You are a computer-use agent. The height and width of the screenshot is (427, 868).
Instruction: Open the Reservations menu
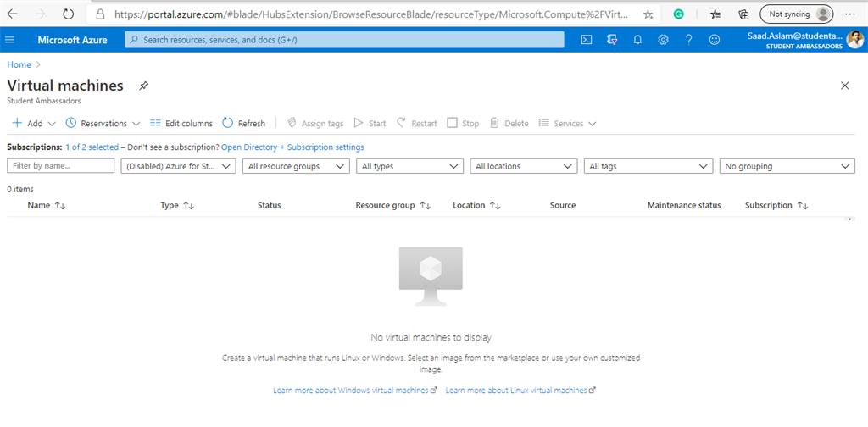pyautogui.click(x=103, y=124)
